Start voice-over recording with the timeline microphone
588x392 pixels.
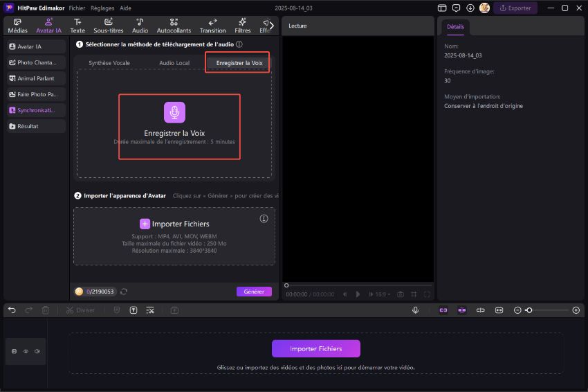(x=416, y=310)
